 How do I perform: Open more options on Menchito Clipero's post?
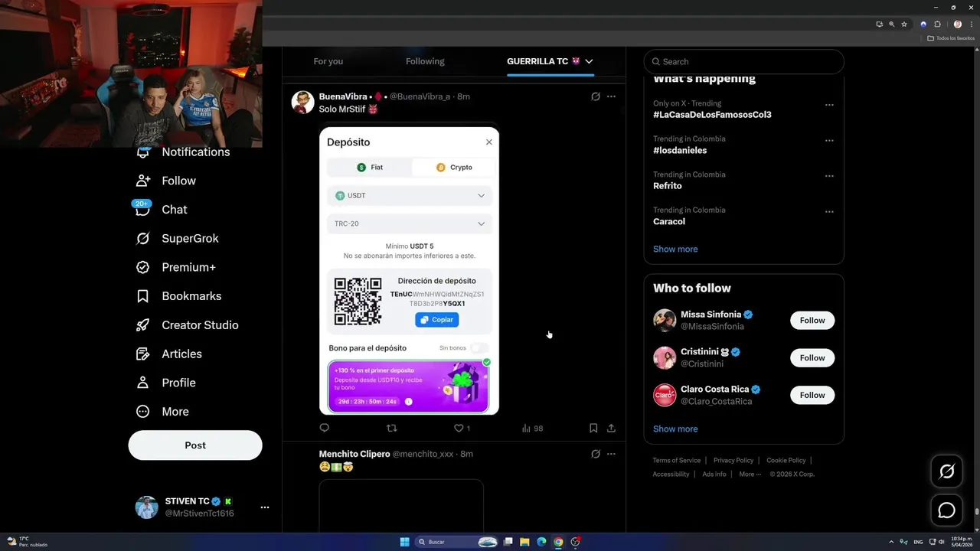pos(611,454)
